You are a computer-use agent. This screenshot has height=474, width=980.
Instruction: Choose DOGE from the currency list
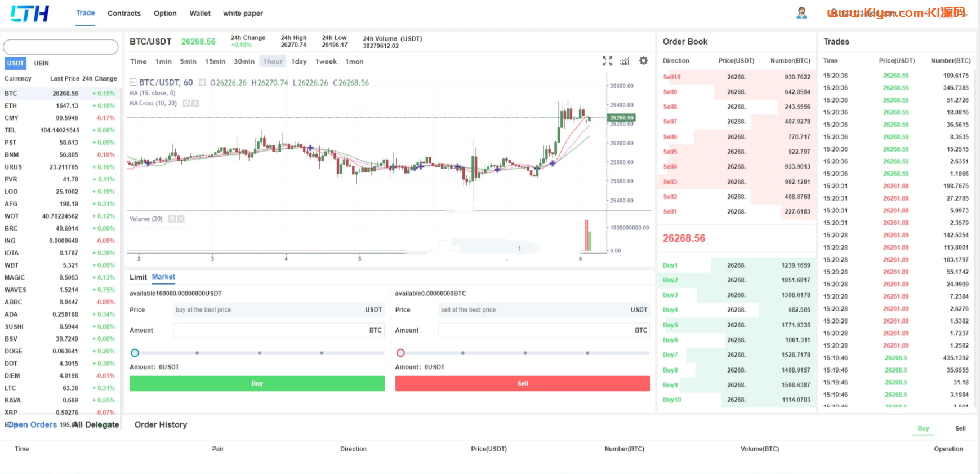pyautogui.click(x=61, y=351)
